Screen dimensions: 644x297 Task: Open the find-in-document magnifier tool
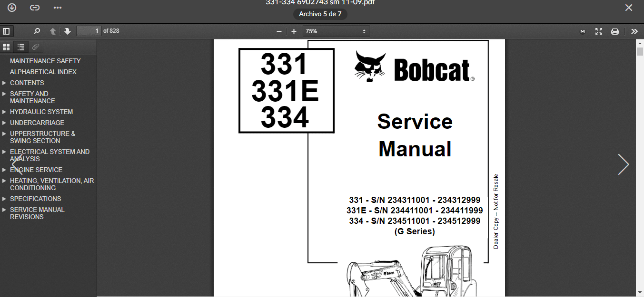point(37,31)
